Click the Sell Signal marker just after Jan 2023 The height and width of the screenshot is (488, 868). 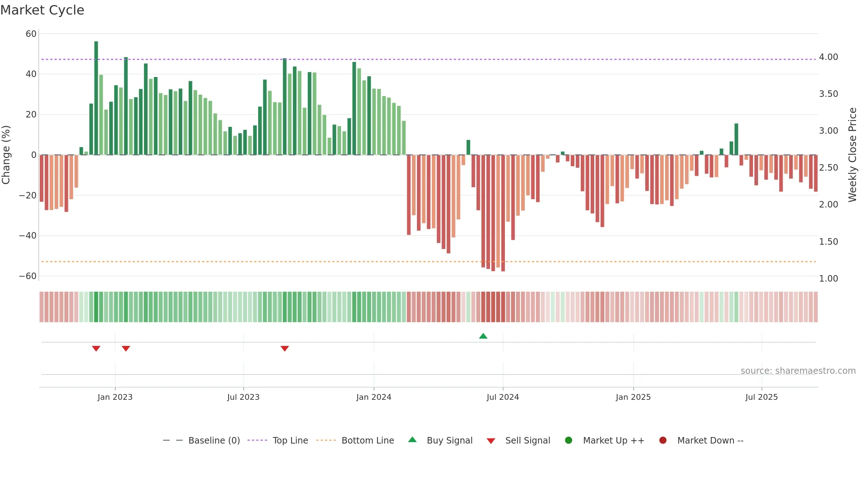click(126, 348)
